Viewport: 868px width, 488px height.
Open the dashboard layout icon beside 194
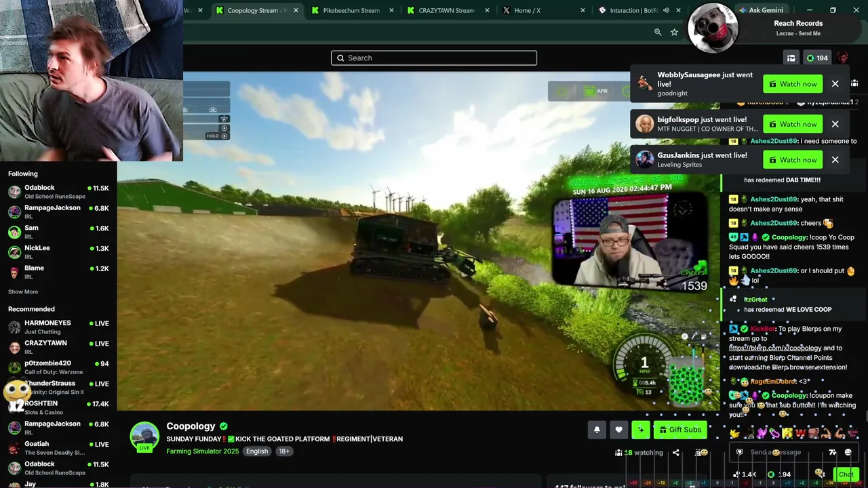(791, 58)
